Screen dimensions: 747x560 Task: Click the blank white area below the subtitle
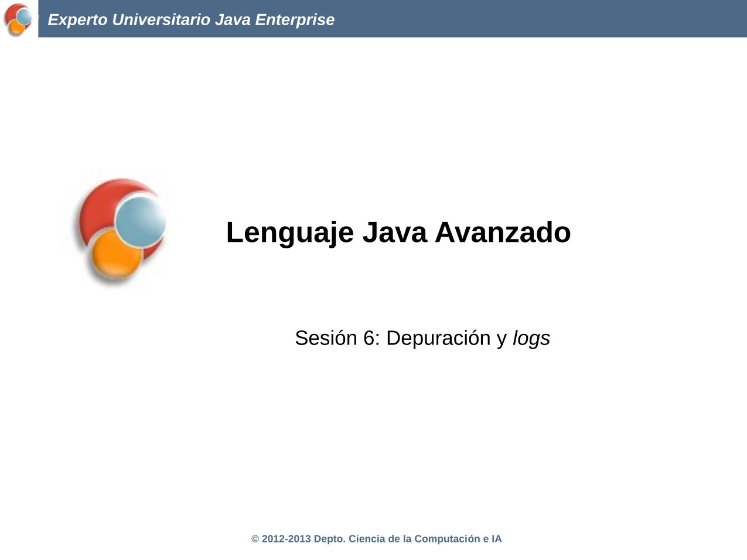tap(375, 428)
